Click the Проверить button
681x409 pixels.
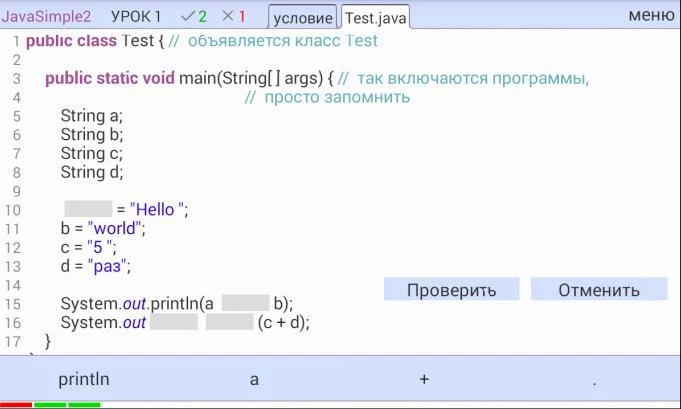451,289
